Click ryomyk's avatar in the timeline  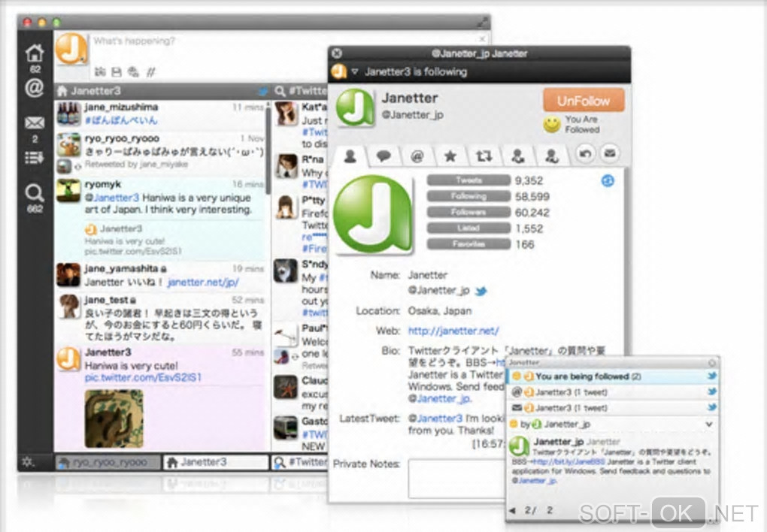(68, 190)
